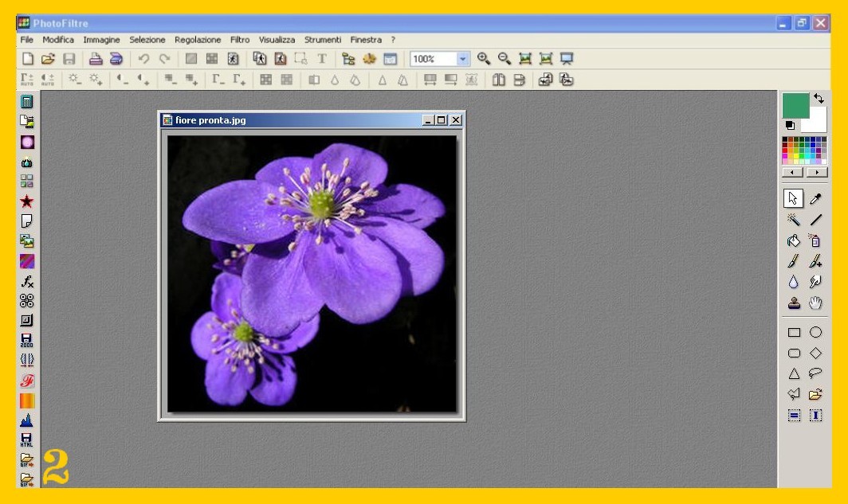
Task: Select the Magic Wand tool
Action: (x=794, y=220)
